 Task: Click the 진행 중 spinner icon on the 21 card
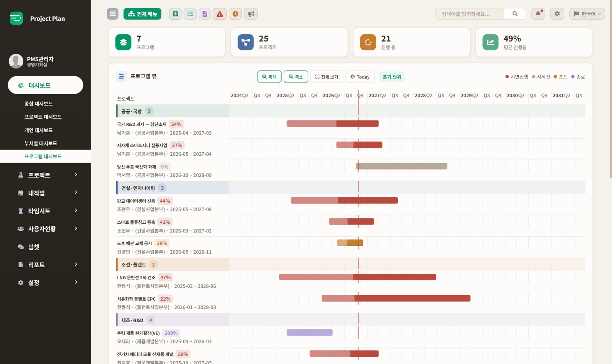coord(368,42)
